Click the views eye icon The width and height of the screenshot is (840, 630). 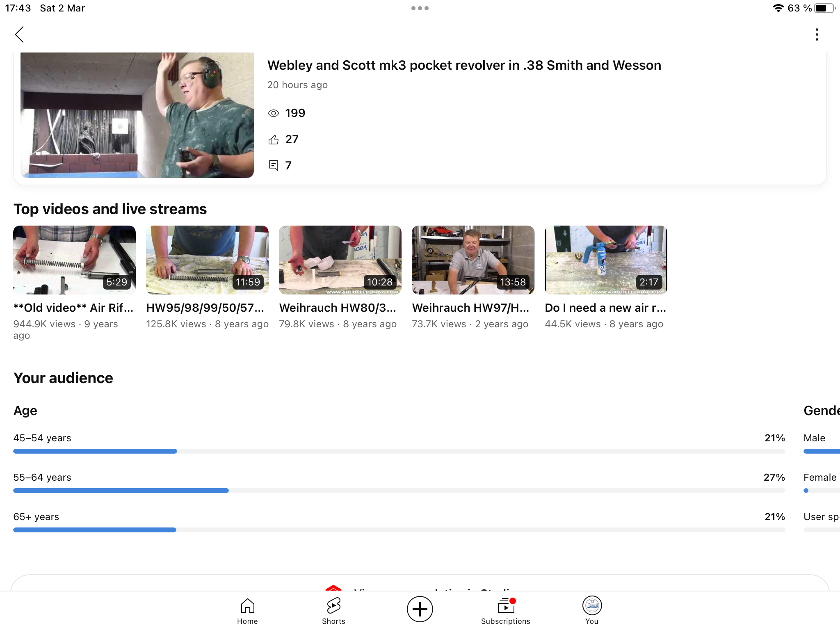273,113
